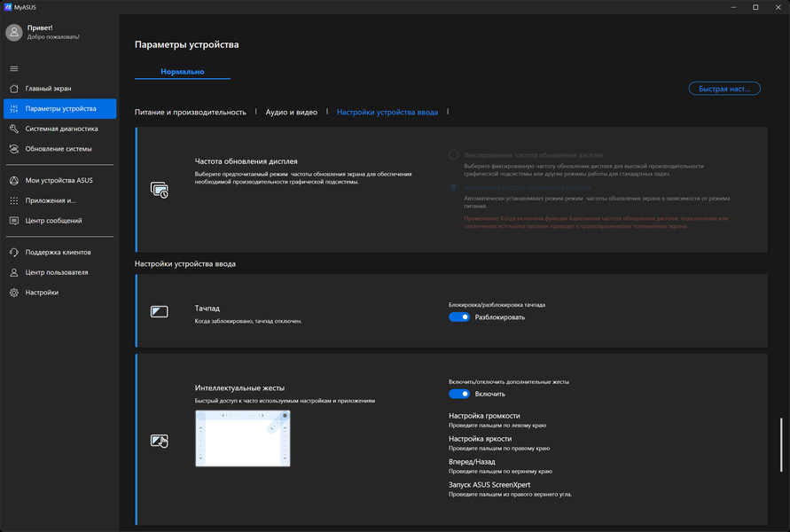The height and width of the screenshot is (532, 790).
Task: Switch to the Аудио и видео tab
Action: click(291, 113)
